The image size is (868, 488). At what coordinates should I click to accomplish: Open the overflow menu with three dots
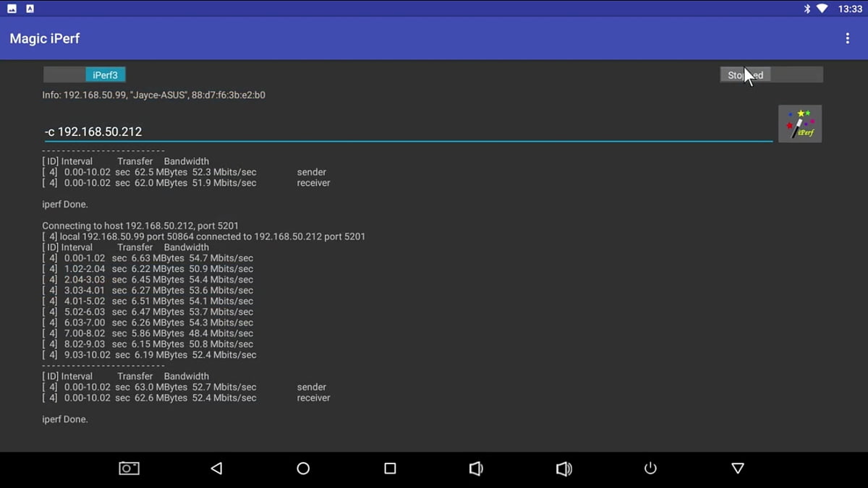click(x=847, y=38)
